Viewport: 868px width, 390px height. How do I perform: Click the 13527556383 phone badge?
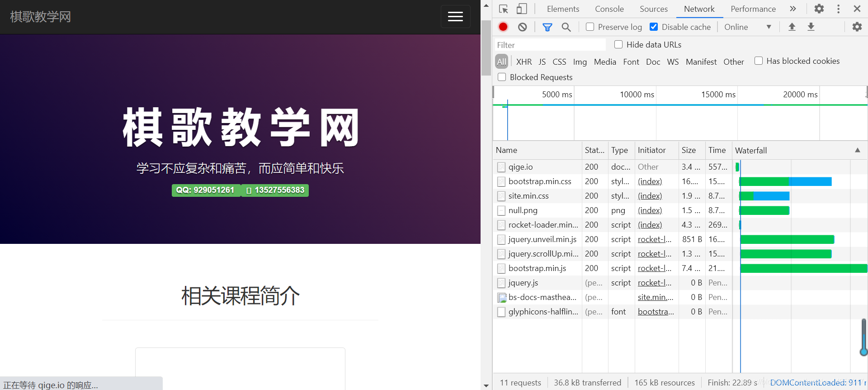coord(275,190)
